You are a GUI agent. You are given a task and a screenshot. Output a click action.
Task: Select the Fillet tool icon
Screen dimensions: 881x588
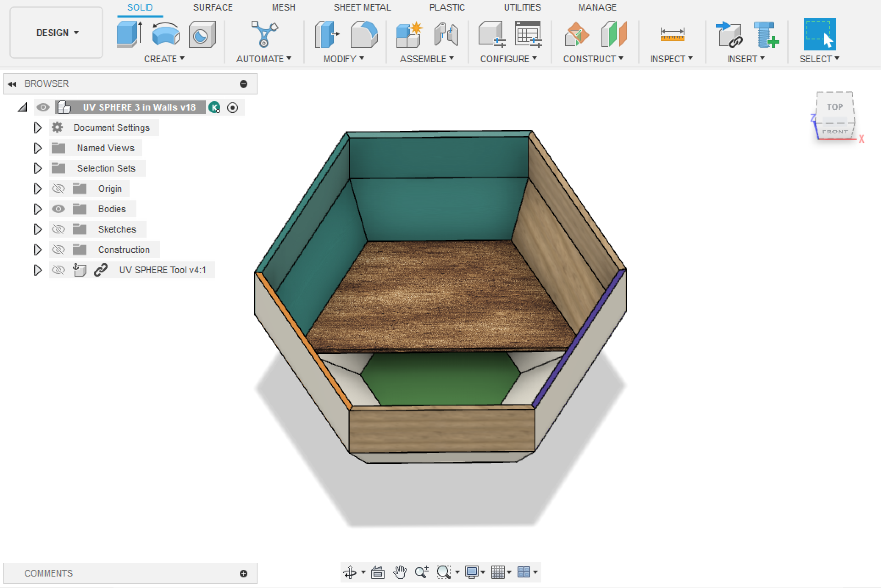pyautogui.click(x=364, y=34)
